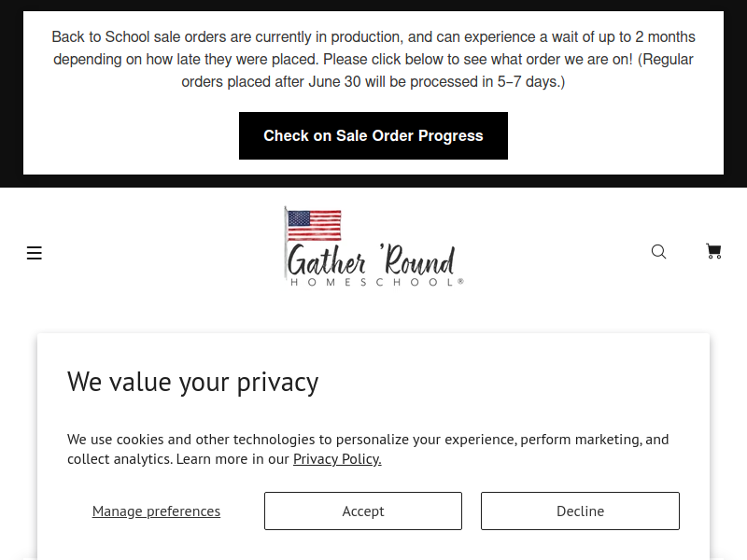Open the hamburger navigation menu

[x=35, y=252]
